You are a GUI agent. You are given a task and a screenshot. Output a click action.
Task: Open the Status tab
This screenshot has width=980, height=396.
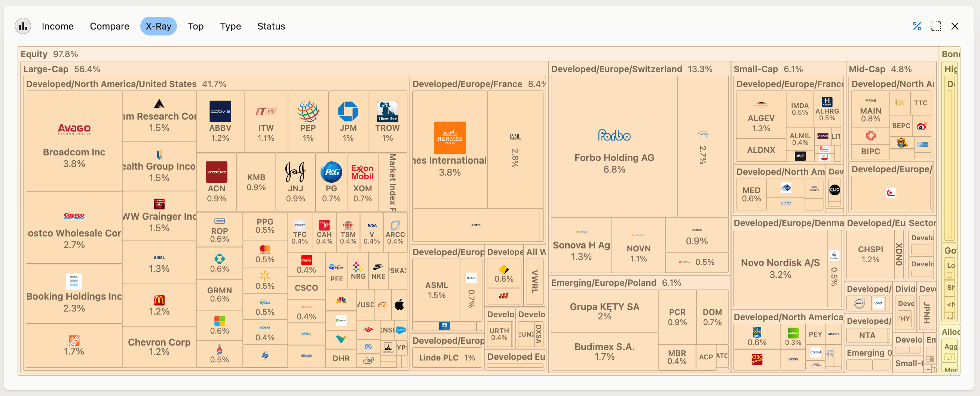[x=271, y=26]
